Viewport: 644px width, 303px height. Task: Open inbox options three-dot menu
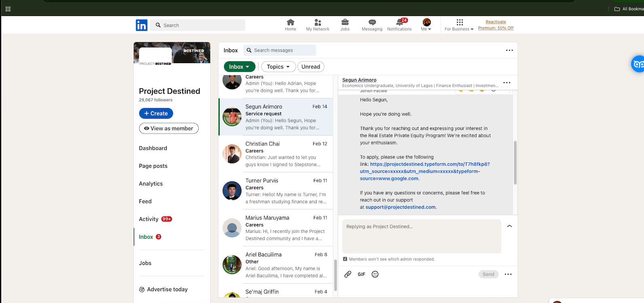[x=509, y=50]
